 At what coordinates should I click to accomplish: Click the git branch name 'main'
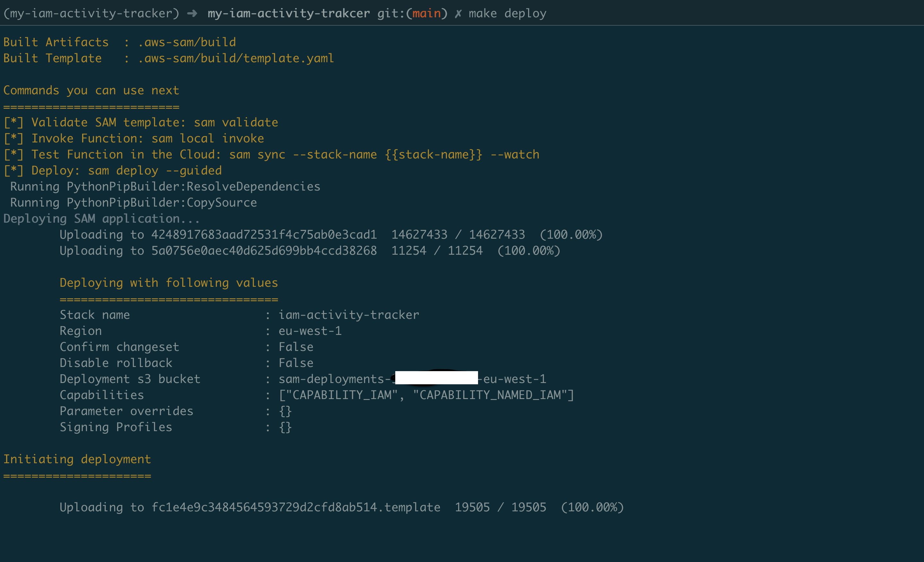(426, 13)
